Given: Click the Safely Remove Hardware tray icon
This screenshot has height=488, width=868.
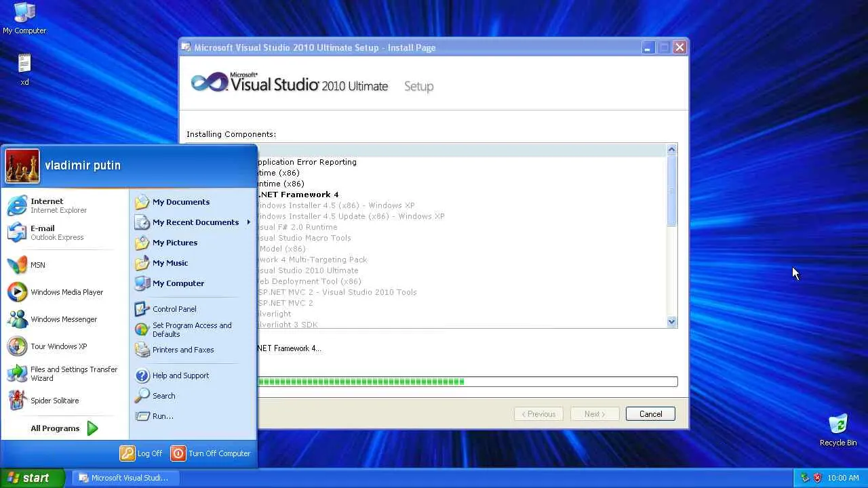Looking at the screenshot, I should 805,478.
